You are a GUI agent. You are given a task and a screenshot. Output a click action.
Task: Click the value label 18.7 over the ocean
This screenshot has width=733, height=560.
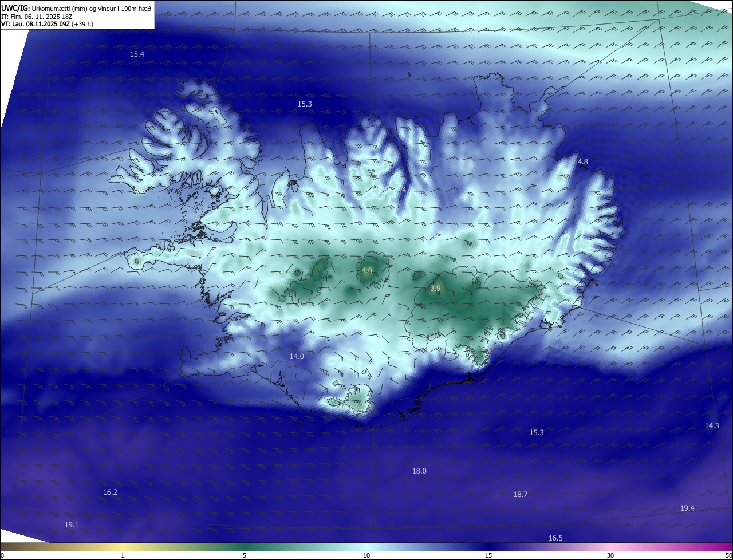click(521, 494)
